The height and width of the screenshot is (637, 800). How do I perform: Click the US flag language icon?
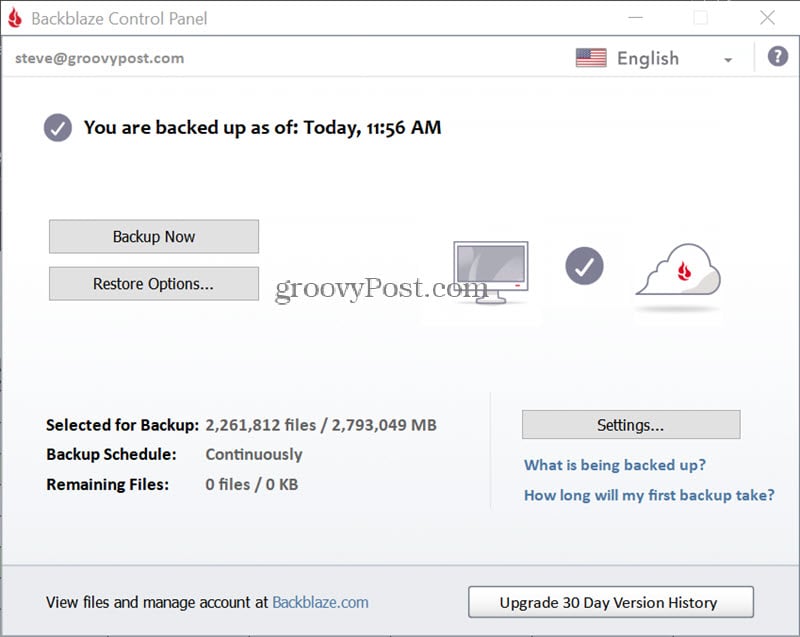(x=591, y=58)
